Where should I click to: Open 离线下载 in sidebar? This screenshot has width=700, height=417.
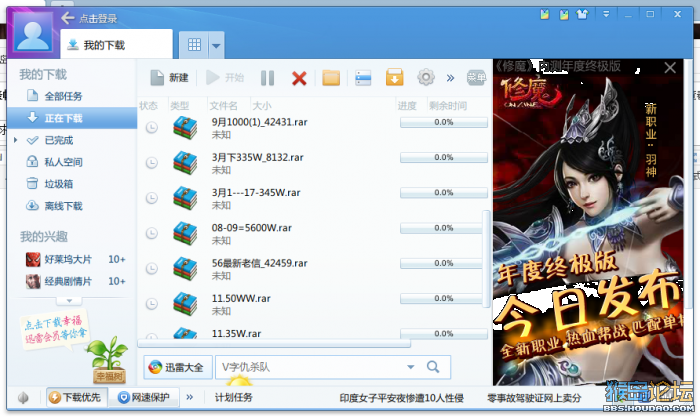click(63, 206)
